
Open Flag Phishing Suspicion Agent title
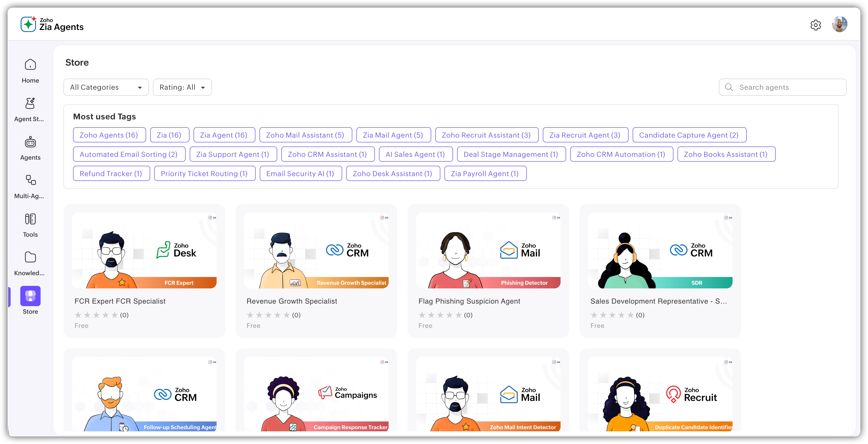pyautogui.click(x=469, y=301)
